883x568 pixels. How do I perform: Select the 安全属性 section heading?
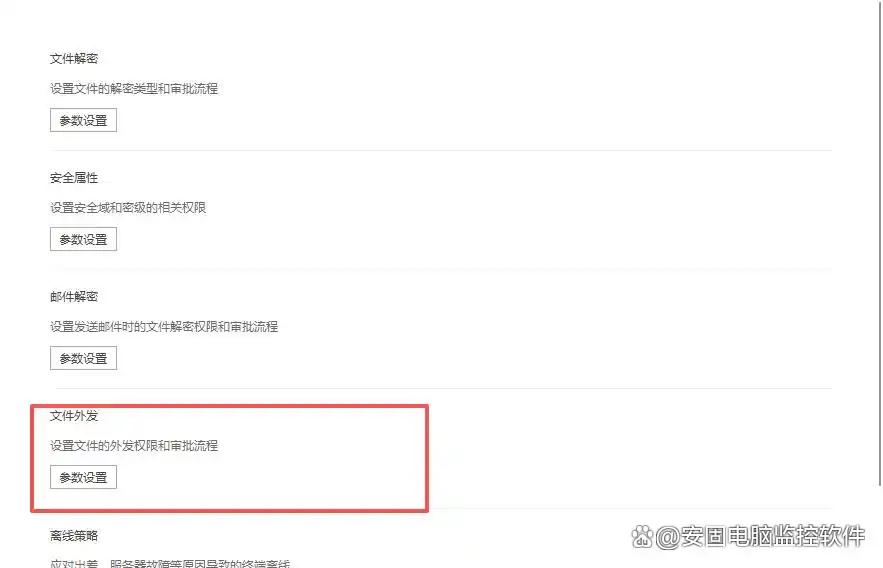(x=74, y=178)
